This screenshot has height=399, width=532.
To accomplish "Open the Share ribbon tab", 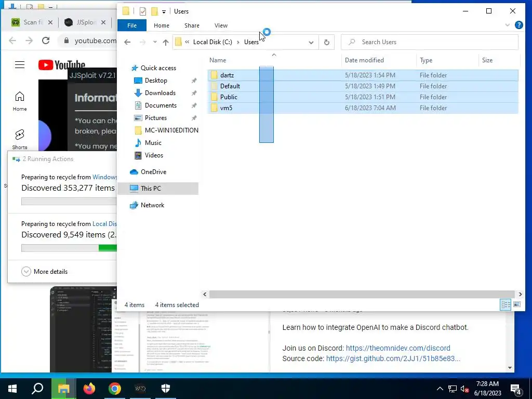I will click(x=192, y=25).
